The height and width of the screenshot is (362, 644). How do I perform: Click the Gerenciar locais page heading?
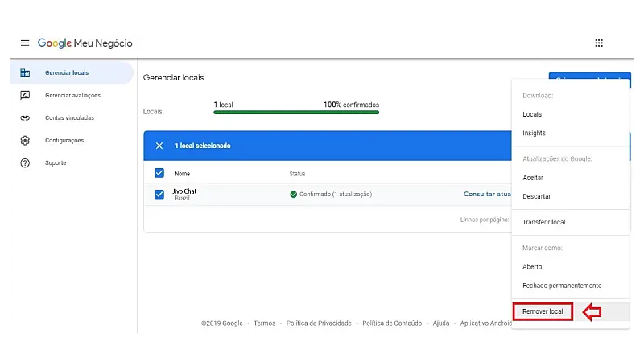(173, 77)
